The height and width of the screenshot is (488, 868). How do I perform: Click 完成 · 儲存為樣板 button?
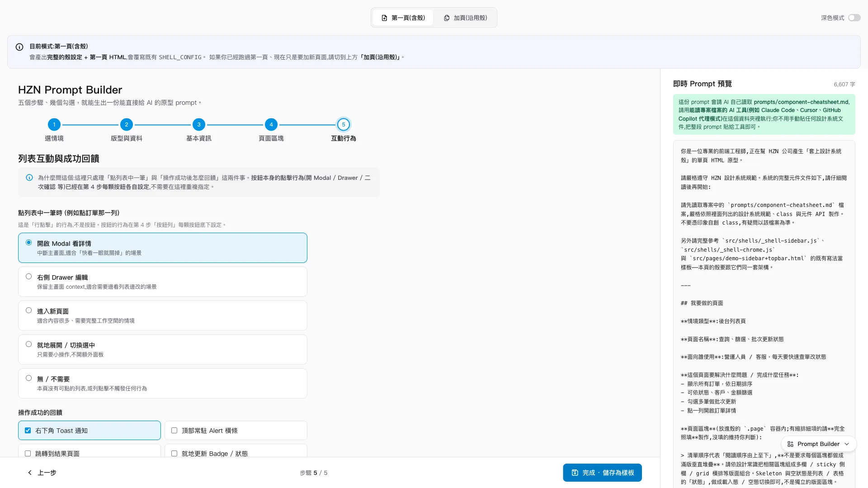tap(602, 473)
